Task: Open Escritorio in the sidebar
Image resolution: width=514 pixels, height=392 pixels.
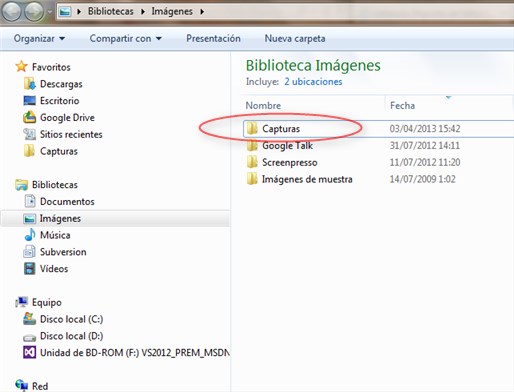Action: click(60, 101)
